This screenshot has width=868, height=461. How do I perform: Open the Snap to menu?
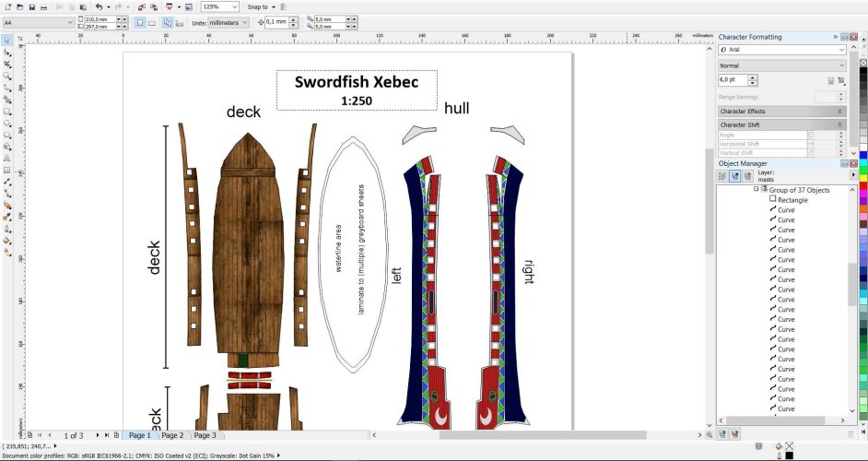pyautogui.click(x=259, y=6)
